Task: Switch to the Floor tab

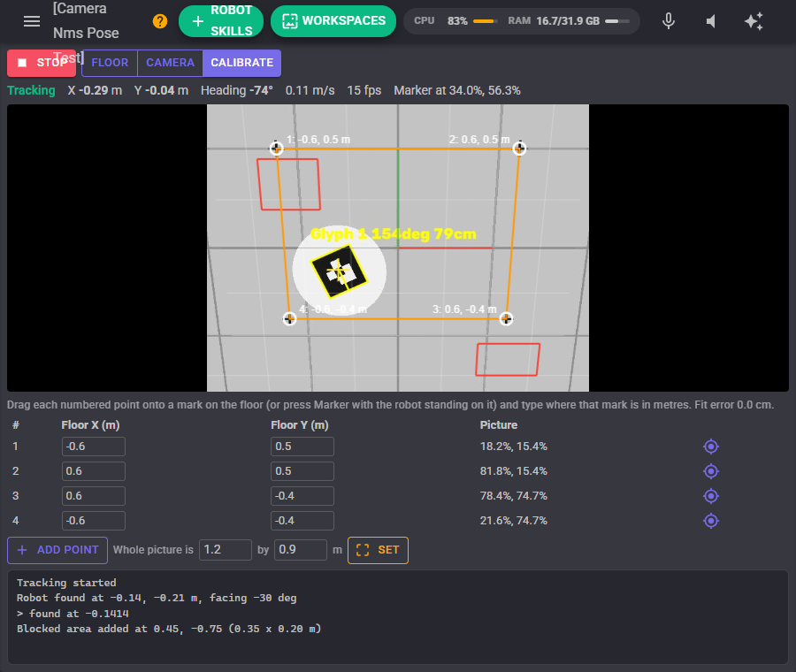Action: [110, 63]
